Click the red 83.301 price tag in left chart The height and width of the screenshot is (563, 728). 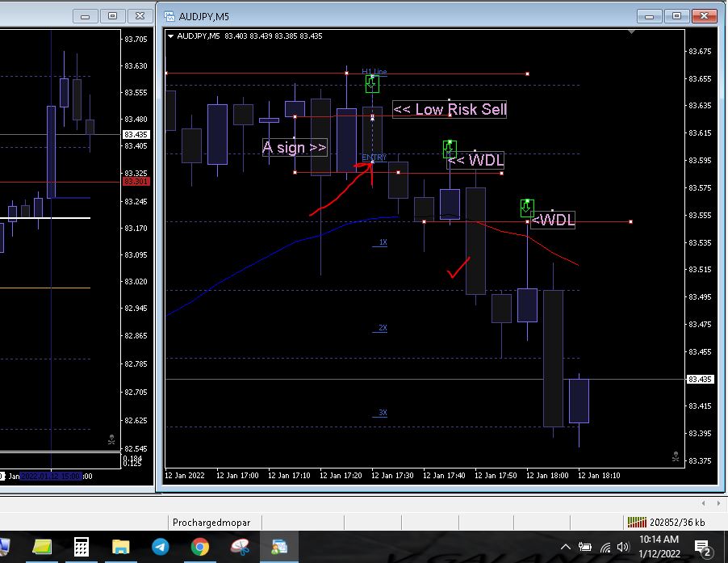(x=136, y=182)
